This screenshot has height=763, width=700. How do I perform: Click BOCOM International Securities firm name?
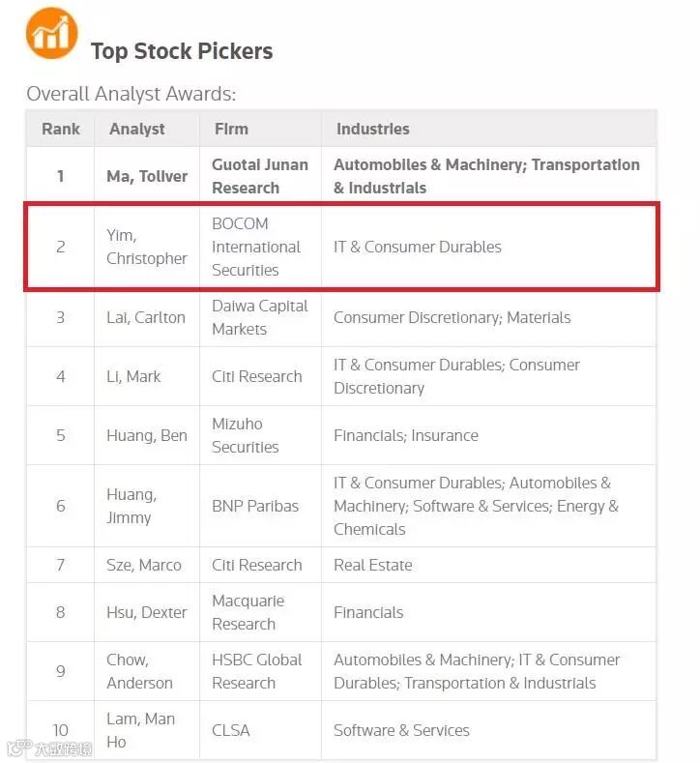256,247
